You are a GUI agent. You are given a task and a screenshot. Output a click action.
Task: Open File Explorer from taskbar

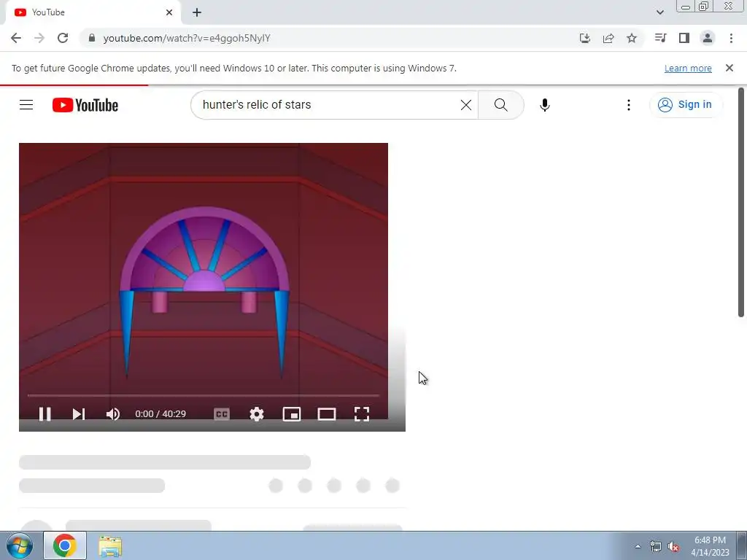click(110, 545)
